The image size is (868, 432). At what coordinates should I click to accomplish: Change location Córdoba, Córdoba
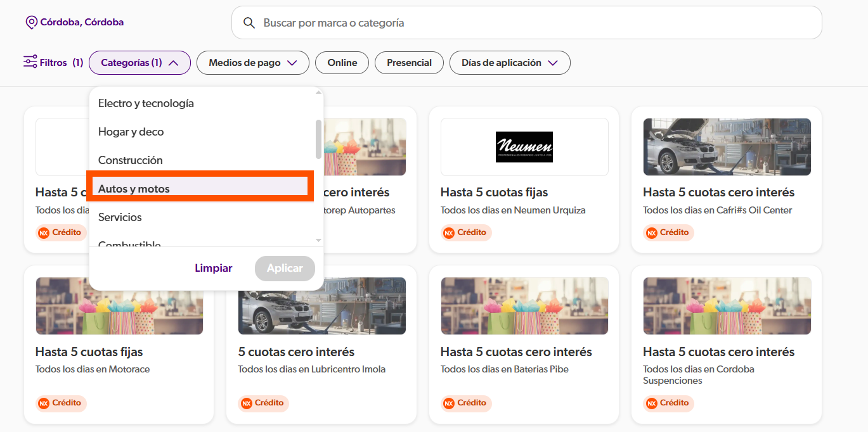pos(75,22)
